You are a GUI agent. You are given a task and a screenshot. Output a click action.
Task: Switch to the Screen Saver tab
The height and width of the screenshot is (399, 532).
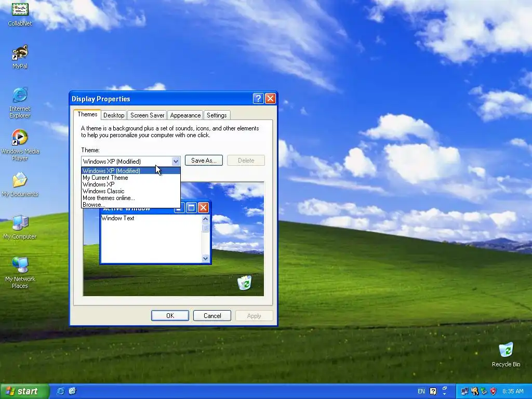point(147,115)
